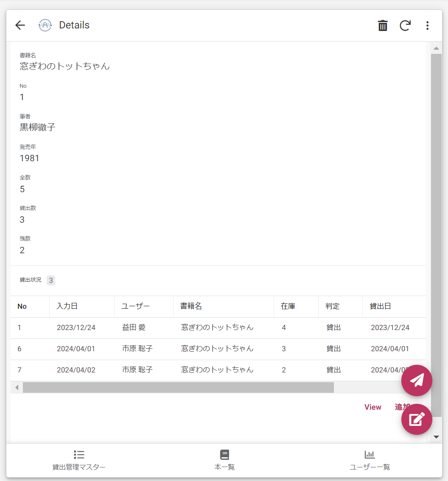Click the horizontal scrollbar left arrow
Viewport: 448px width, 481px height.
(x=17, y=387)
